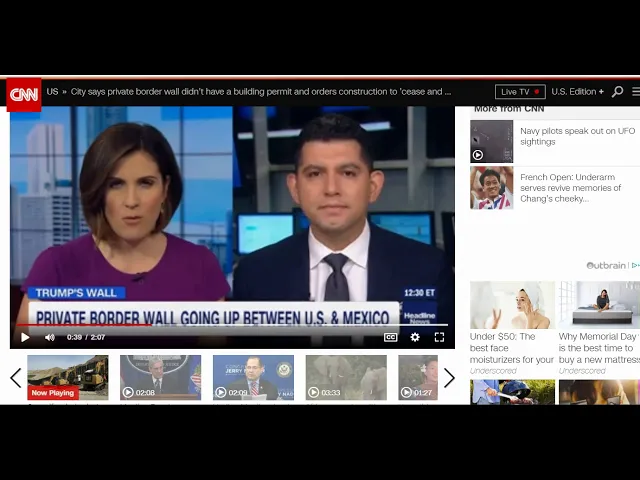Viewport: 640px width, 480px height.
Task: Click the private border wall headline
Action: [261, 91]
